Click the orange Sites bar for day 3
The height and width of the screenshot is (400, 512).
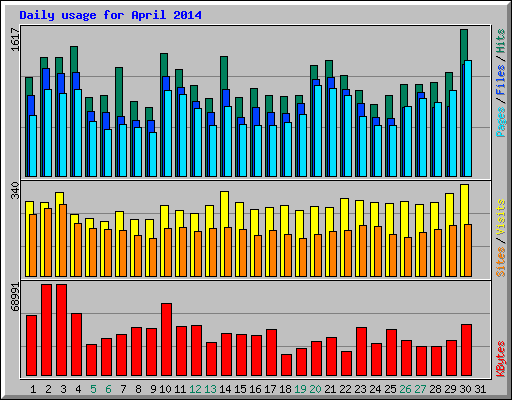tap(63, 240)
